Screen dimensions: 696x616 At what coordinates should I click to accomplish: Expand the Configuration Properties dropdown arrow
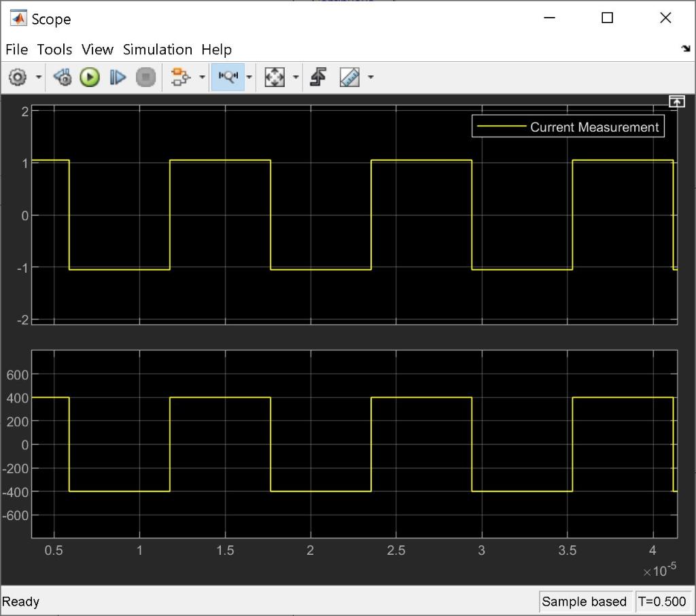click(x=39, y=78)
